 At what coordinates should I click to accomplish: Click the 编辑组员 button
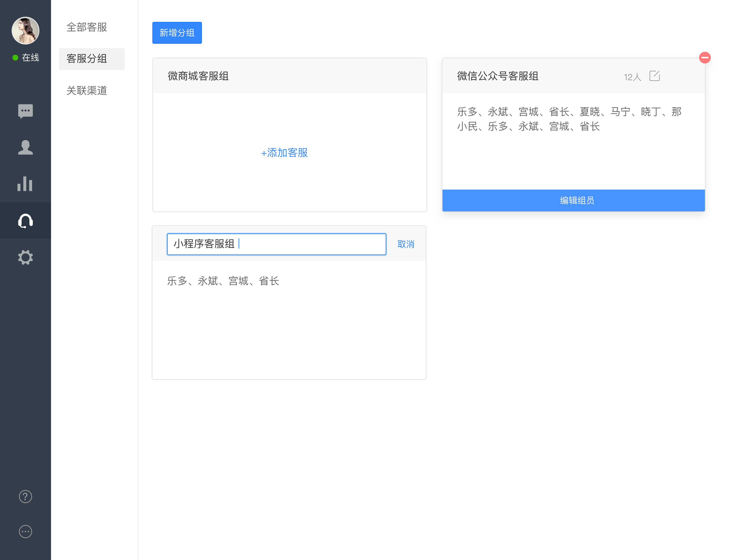[573, 200]
